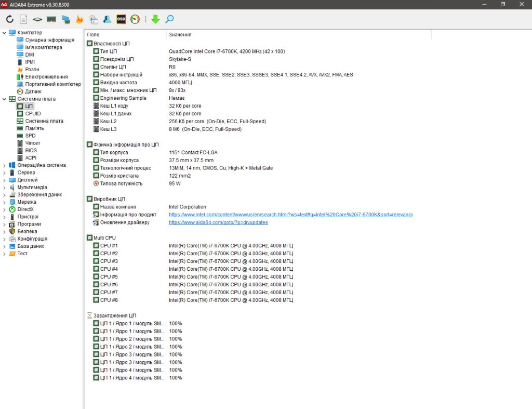Select the Датчик sensor item

(33, 91)
